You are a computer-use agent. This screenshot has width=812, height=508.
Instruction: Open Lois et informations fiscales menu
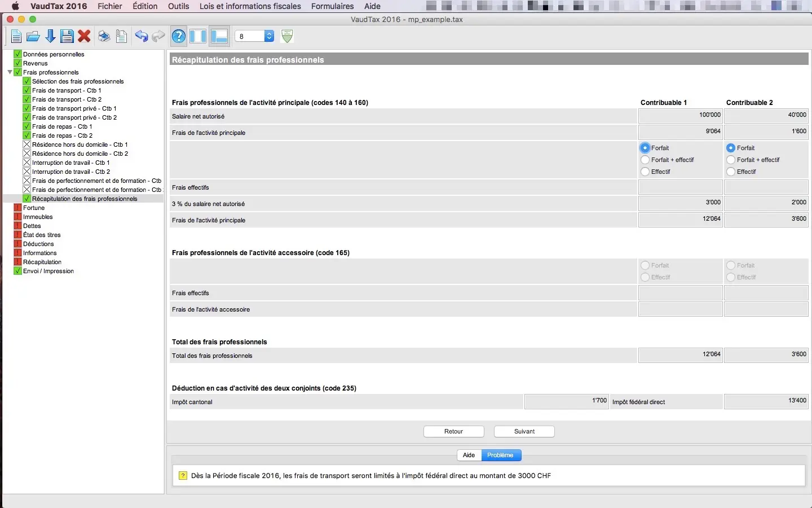(250, 6)
